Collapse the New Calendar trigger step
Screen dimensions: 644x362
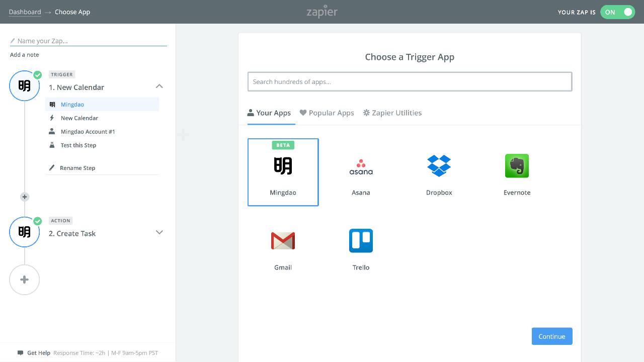[159, 86]
